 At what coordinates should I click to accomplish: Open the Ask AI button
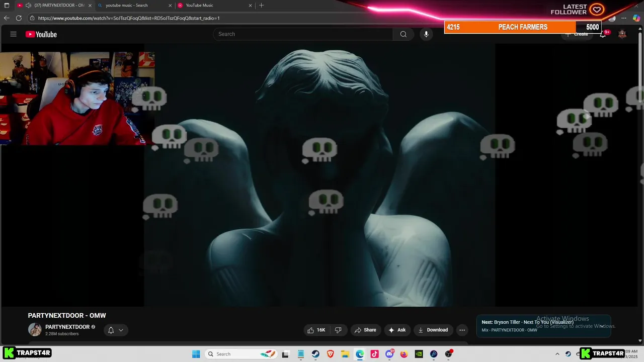[397, 330]
